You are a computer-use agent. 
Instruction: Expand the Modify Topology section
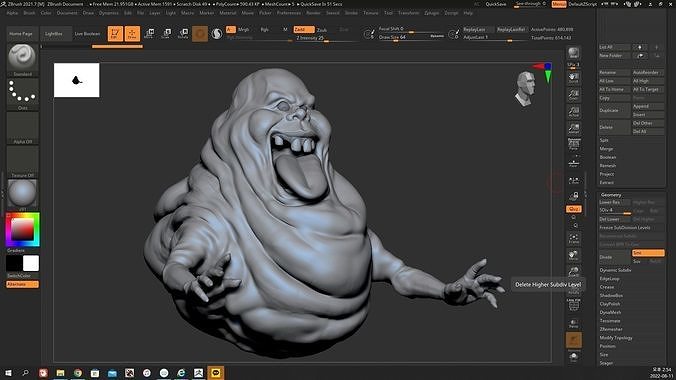coord(616,338)
